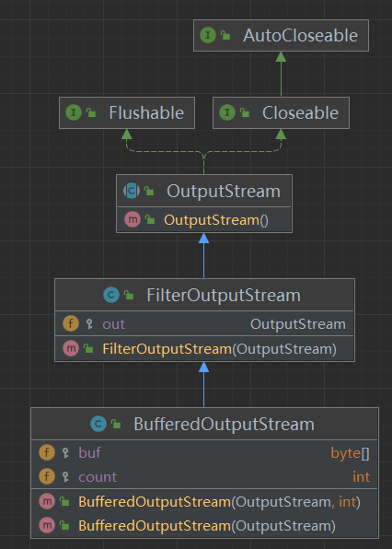Viewport: 392px width, 549px height.
Task: Click the BufferedOutputStream class icon
Action: point(98,424)
